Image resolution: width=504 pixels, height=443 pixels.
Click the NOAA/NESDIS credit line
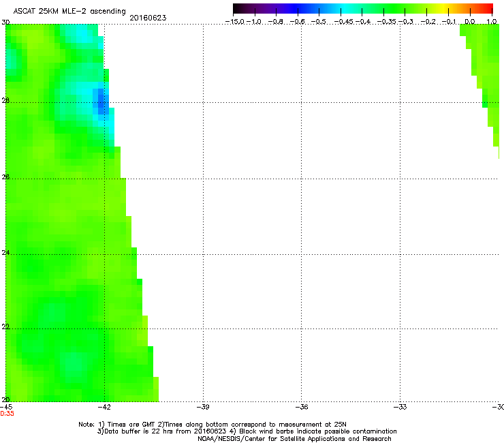(294, 439)
